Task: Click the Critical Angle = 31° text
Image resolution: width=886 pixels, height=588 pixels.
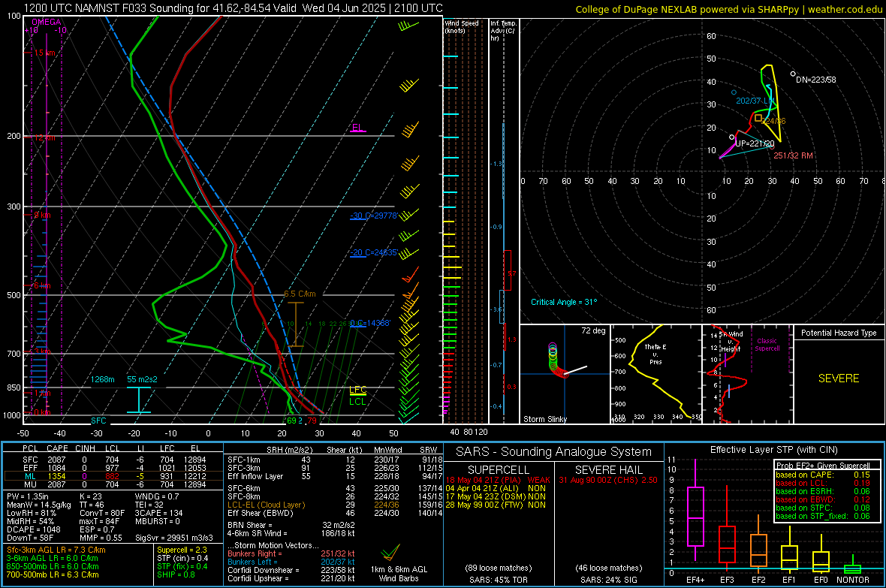Action: point(564,302)
